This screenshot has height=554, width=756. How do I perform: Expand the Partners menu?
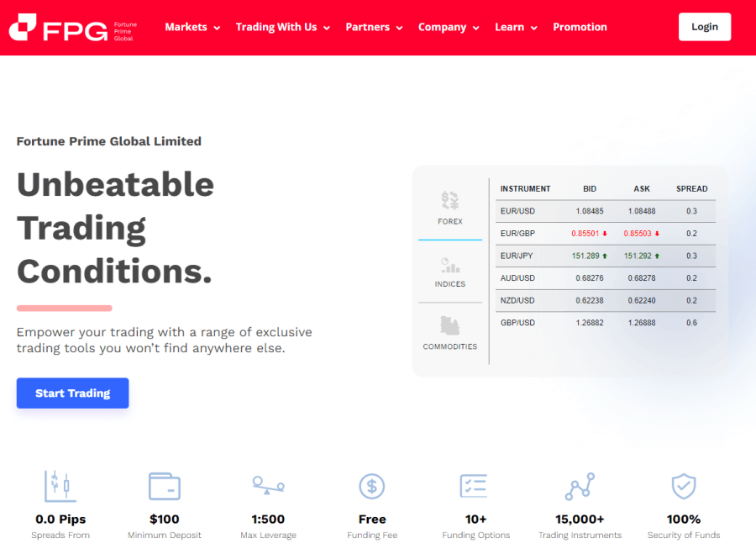[374, 27]
